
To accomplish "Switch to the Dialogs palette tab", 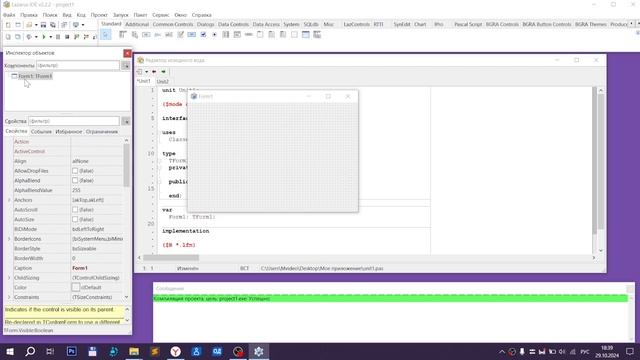I will (205, 24).
